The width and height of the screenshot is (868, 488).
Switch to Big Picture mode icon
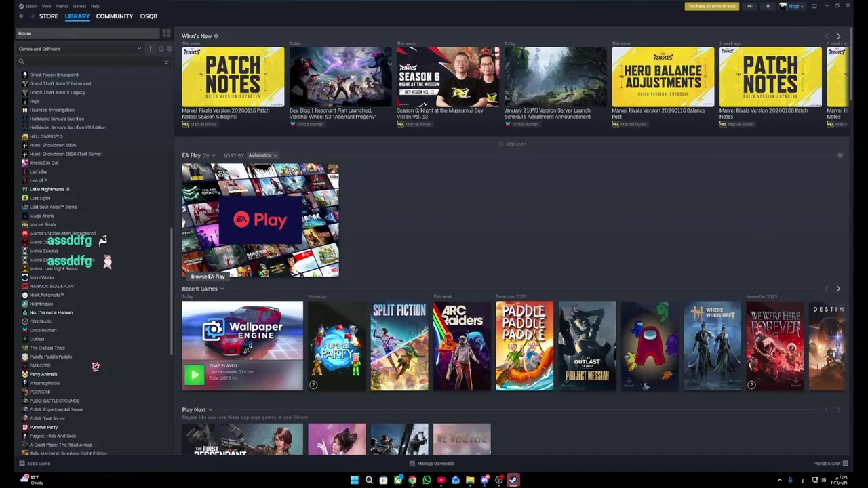tap(814, 6)
